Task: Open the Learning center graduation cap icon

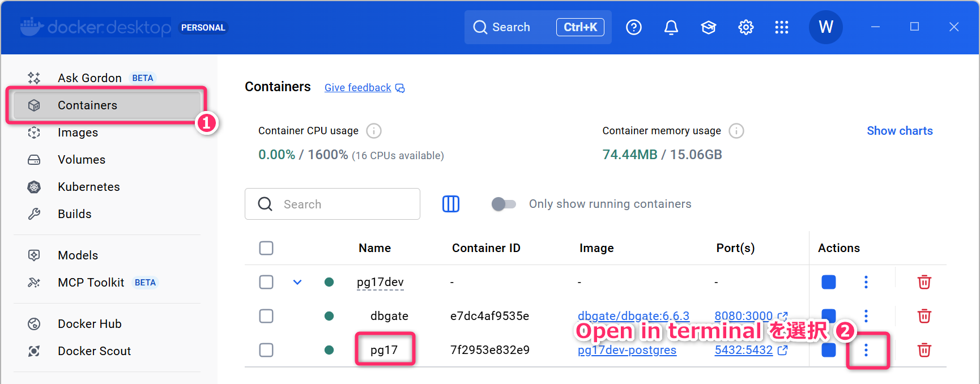Action: (x=708, y=27)
